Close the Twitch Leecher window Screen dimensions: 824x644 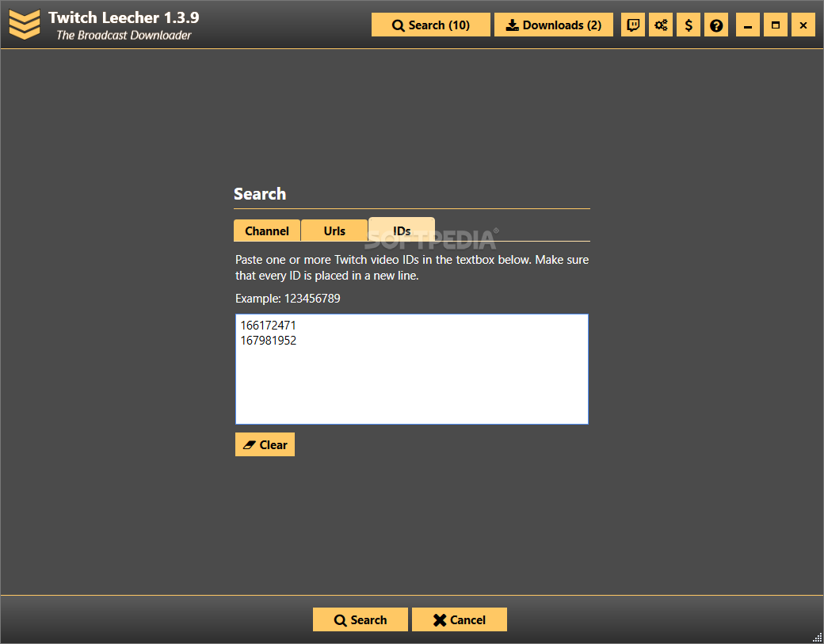tap(803, 25)
